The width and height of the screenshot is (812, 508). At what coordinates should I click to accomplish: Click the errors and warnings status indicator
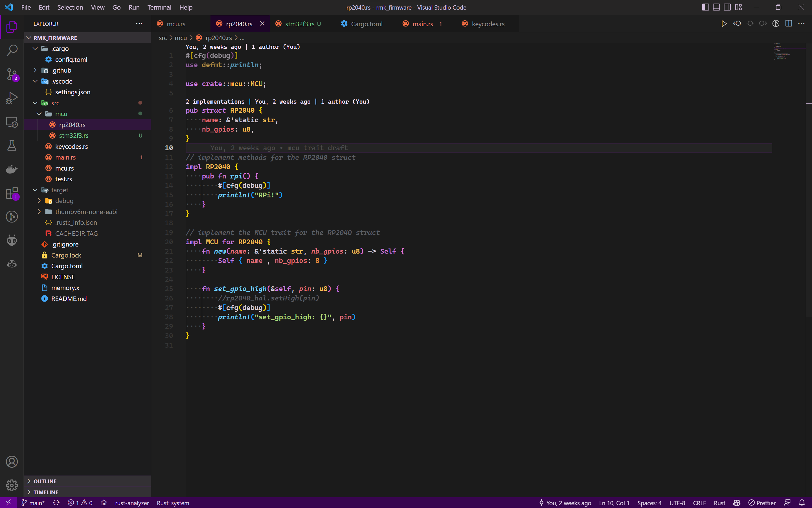[x=80, y=503]
